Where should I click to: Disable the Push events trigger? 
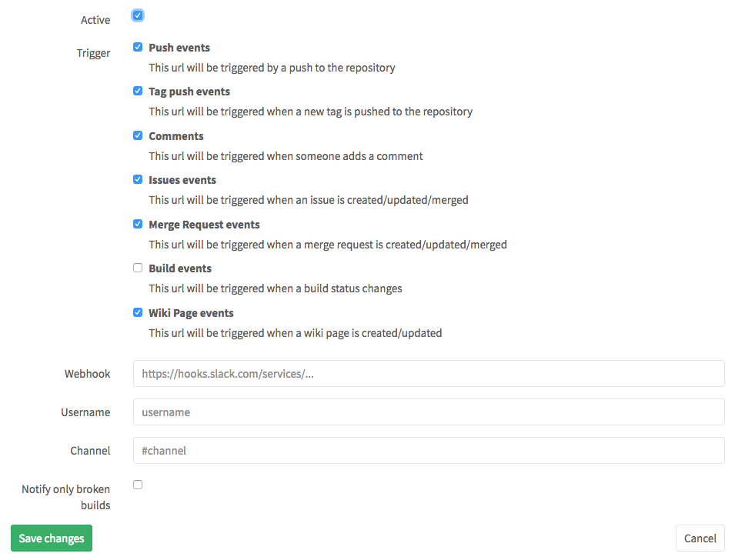coord(138,47)
